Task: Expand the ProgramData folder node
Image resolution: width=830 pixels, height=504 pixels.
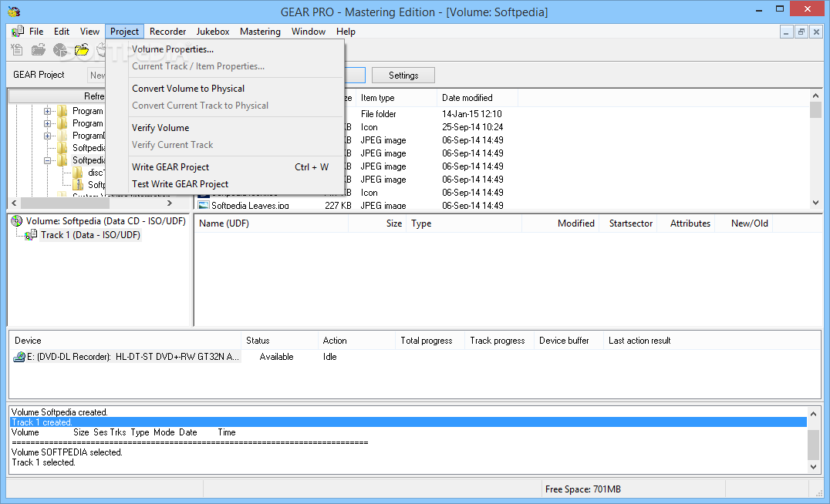Action: 47,136
